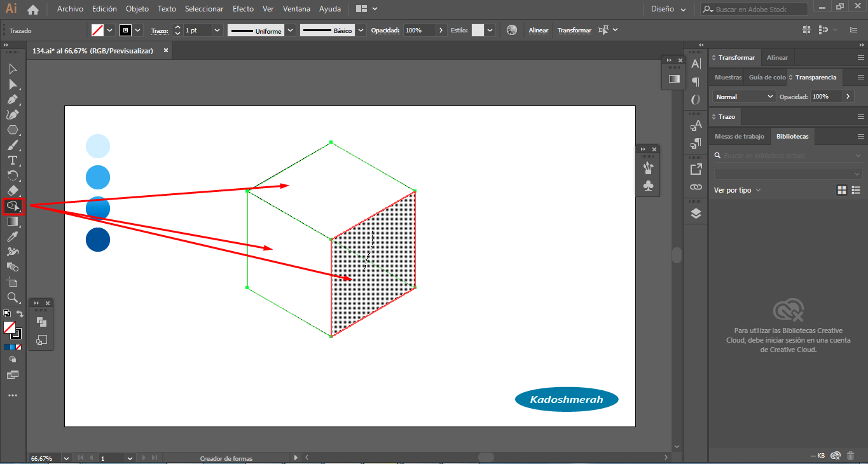Click Alinear link in control bar

[x=539, y=30]
